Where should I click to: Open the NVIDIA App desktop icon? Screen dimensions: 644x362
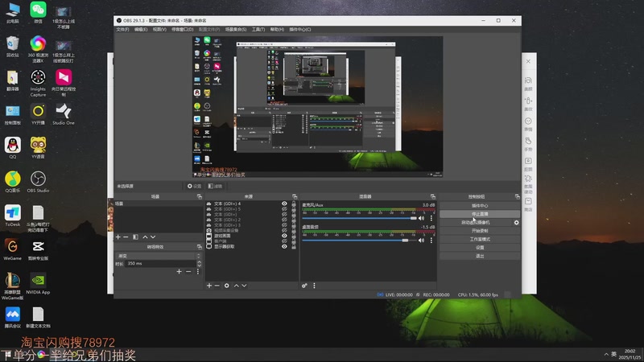pyautogui.click(x=38, y=284)
